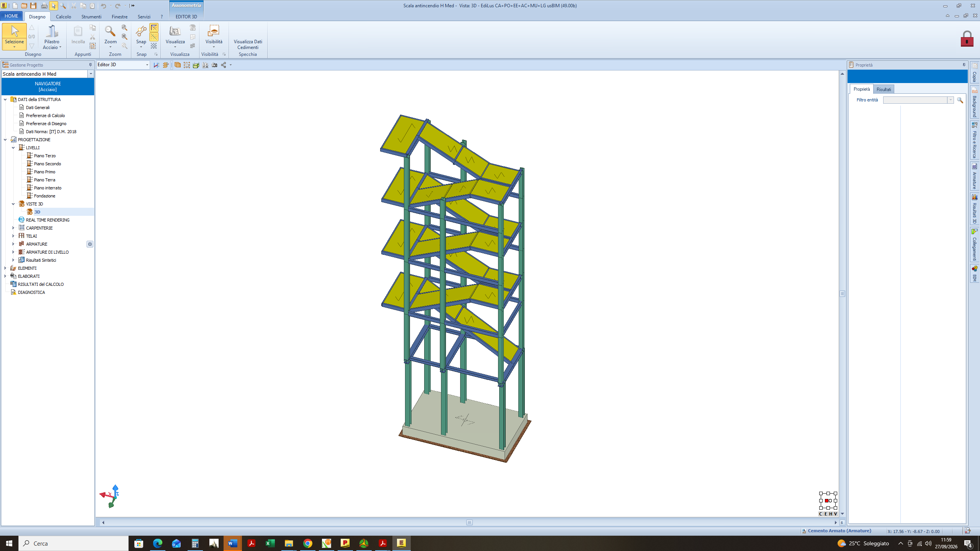Screen dimensions: 980x551
Task: Collapse the LIVELLI tree node
Action: point(13,148)
